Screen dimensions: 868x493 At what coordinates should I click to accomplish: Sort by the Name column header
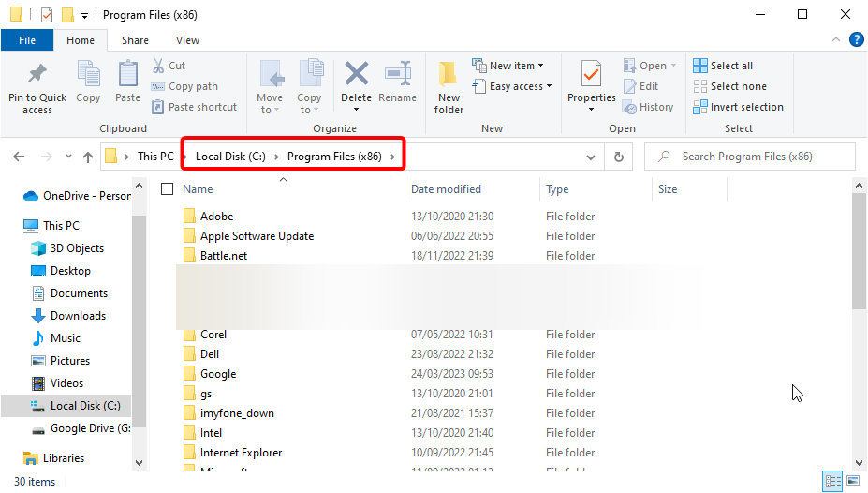pos(198,189)
